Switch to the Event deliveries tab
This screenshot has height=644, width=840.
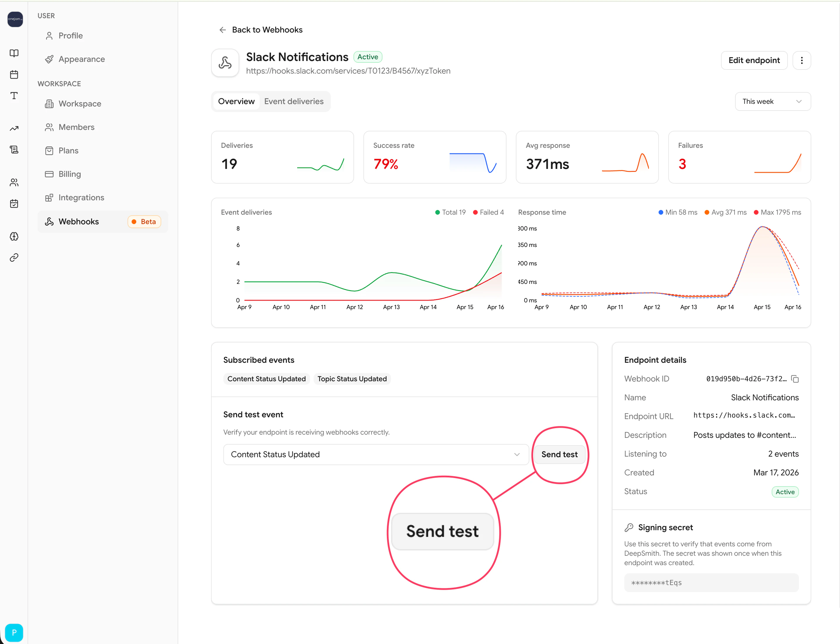point(294,101)
